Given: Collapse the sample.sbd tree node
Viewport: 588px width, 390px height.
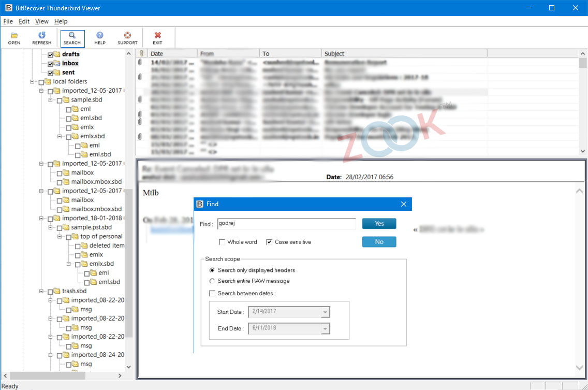Looking at the screenshot, I should (50, 100).
